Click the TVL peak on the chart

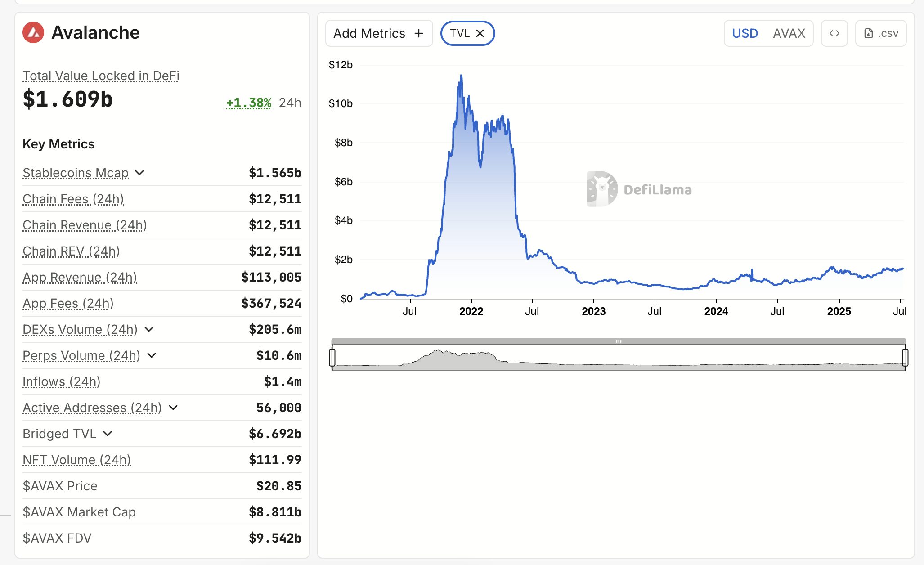461,76
